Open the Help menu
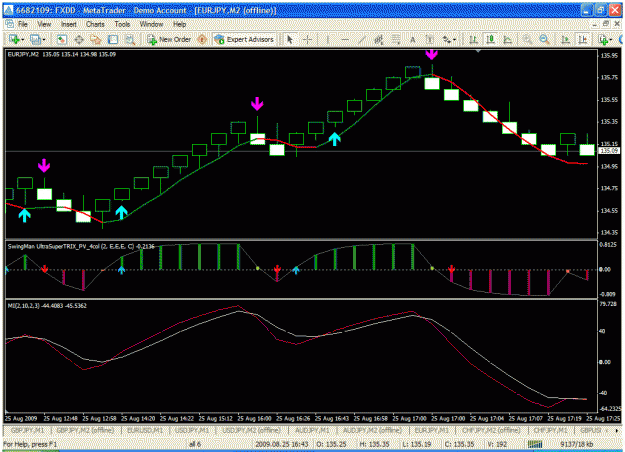This screenshot has width=625, height=452. coord(179,24)
